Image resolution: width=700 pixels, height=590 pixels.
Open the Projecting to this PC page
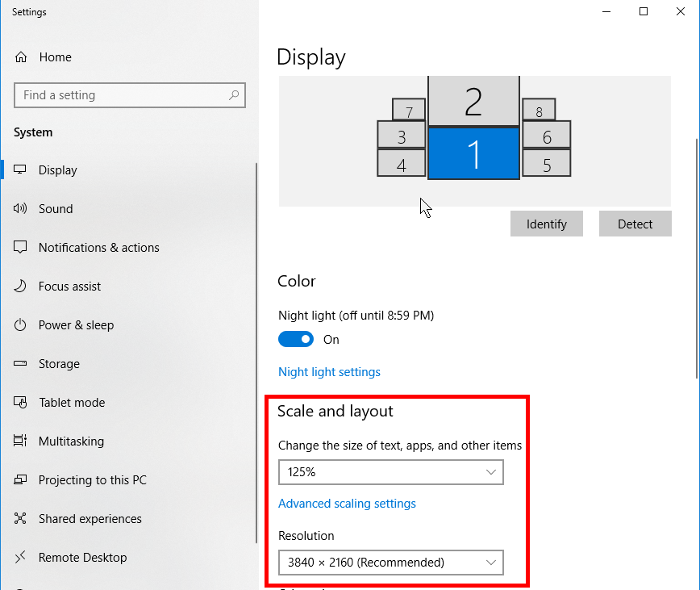92,480
